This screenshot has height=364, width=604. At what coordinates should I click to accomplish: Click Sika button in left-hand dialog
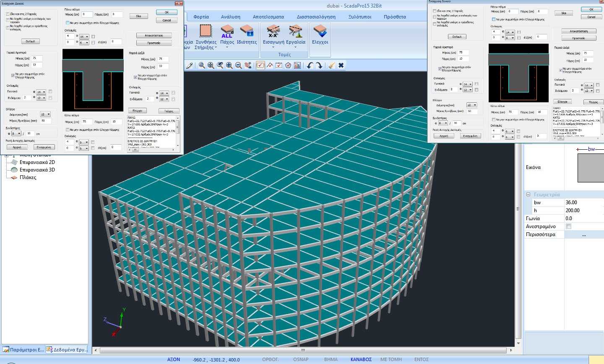click(138, 16)
